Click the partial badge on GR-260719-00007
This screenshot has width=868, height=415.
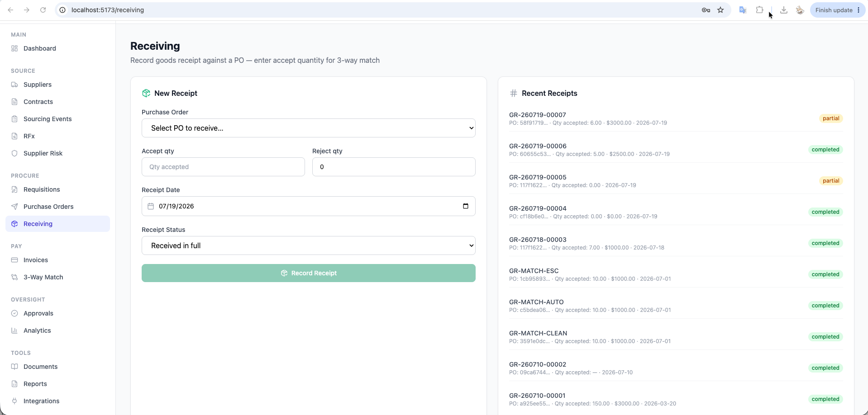831,118
